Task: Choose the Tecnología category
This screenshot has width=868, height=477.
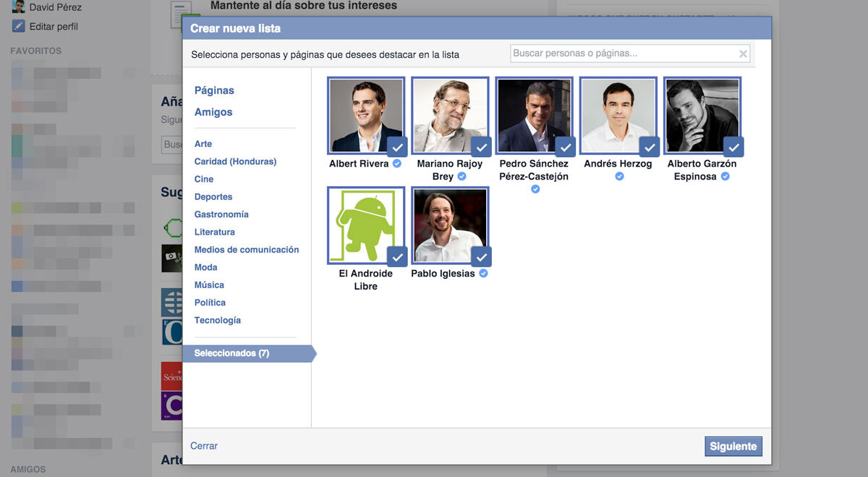Action: 217,320
